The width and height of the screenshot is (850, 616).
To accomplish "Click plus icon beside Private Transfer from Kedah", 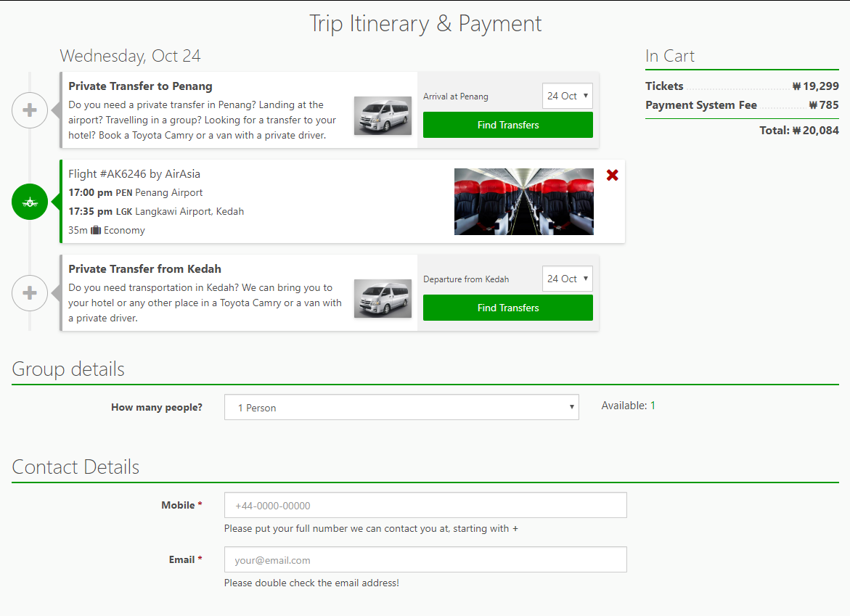I will coord(30,293).
